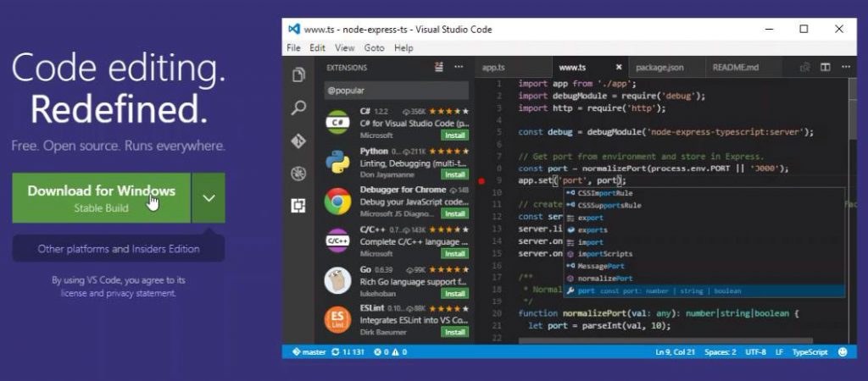Open the Explorer files icon in activity bar

point(298,75)
